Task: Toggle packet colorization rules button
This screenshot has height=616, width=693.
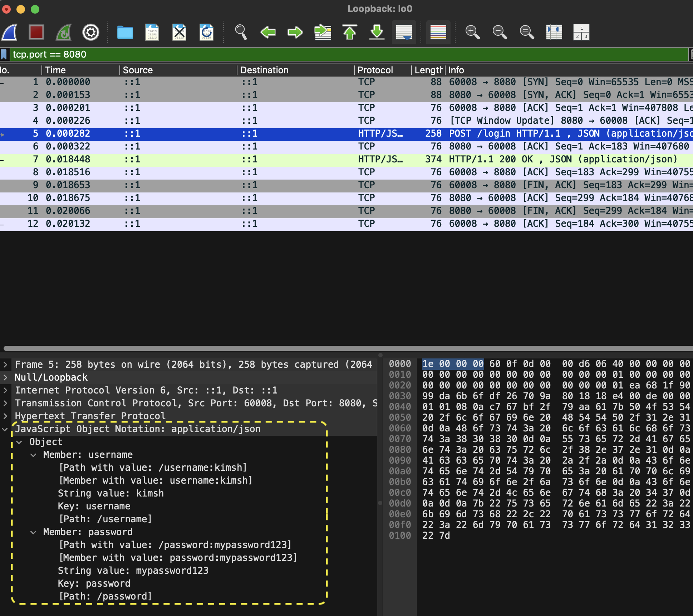Action: 438,32
